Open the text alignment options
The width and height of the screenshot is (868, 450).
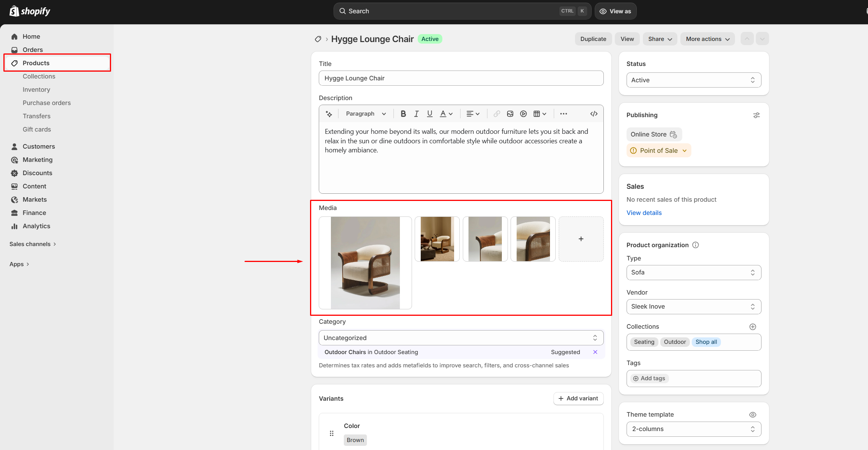473,114
